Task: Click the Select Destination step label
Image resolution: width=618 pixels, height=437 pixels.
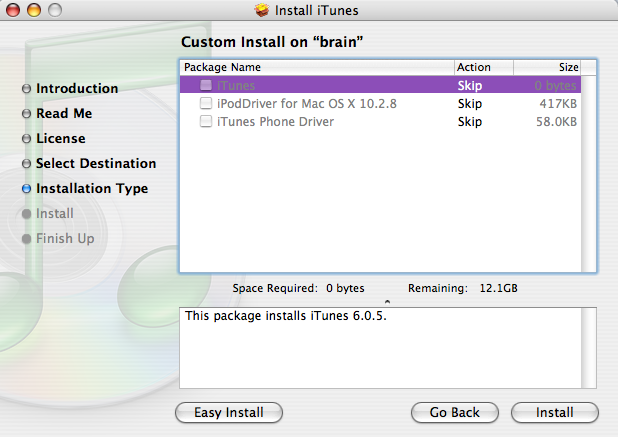Action: tap(96, 164)
